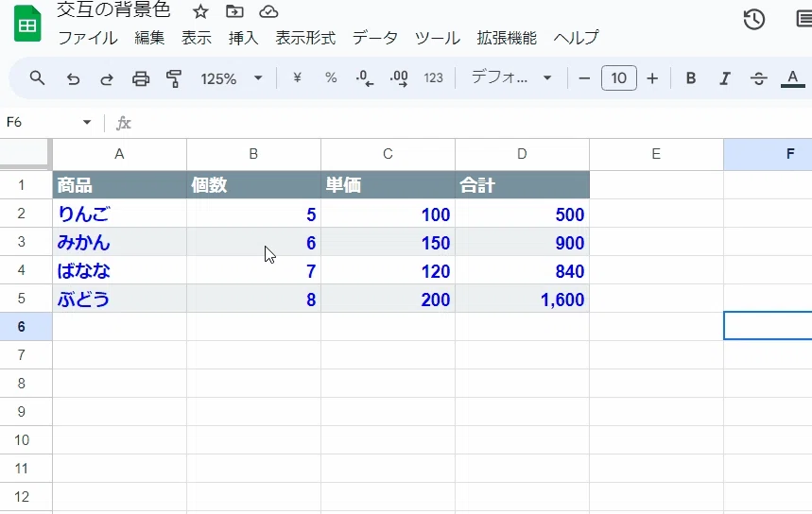Open more number formats 123
Screen dimensions: 812x514
[x=434, y=78]
